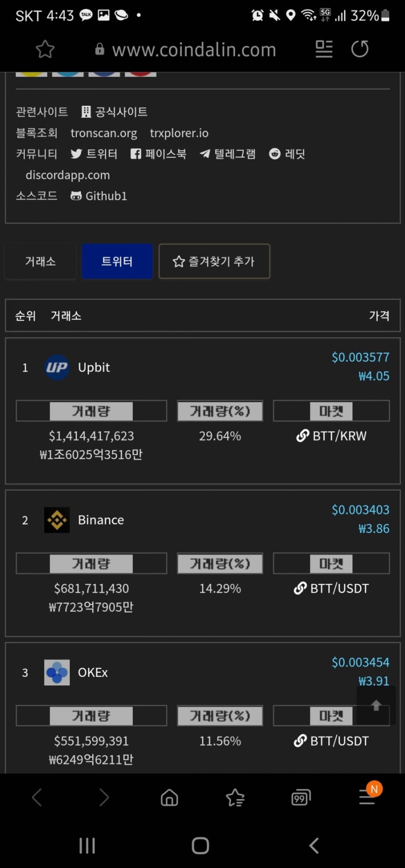Screen dimensions: 405x868
Task: Open the Github1 source code icon
Action: click(76, 196)
